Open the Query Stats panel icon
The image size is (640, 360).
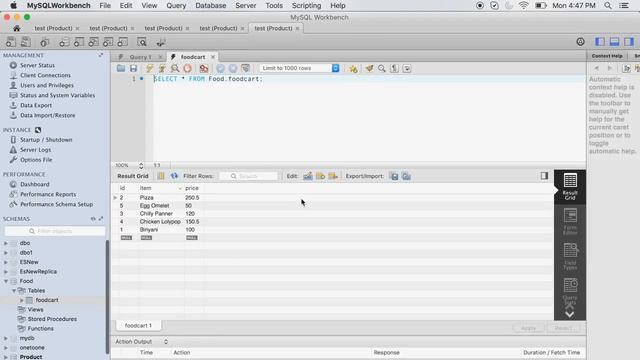(570, 291)
